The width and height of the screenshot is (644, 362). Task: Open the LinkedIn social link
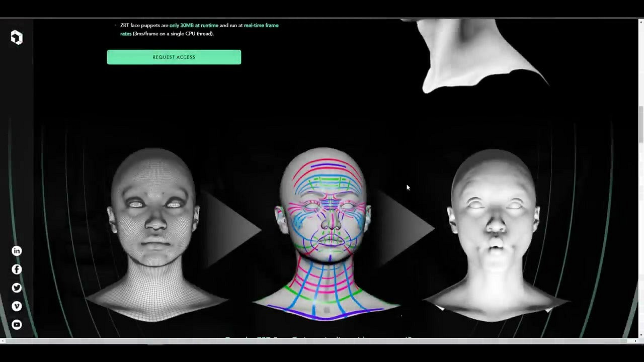pos(17,251)
